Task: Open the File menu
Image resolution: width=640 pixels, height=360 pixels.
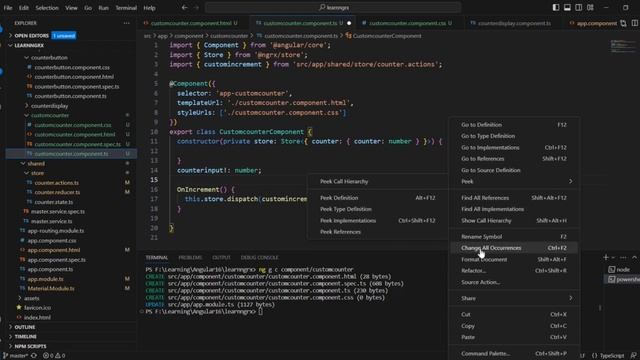Action: pos(8,7)
